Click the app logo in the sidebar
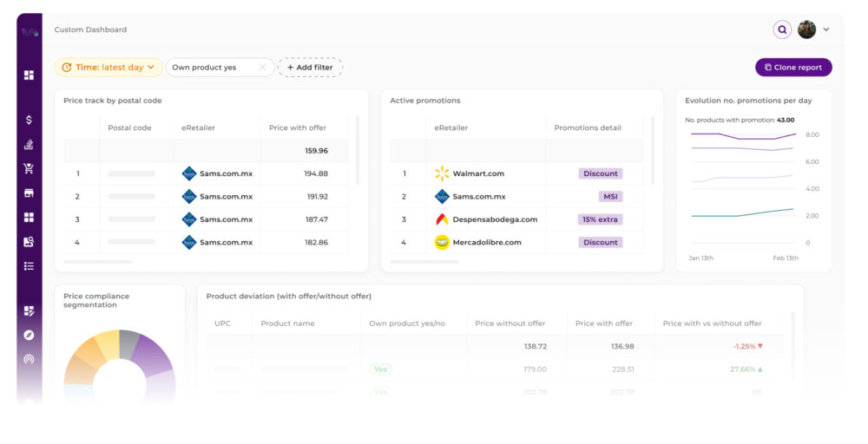Image resolution: width=868 pixels, height=444 pixels. click(30, 32)
